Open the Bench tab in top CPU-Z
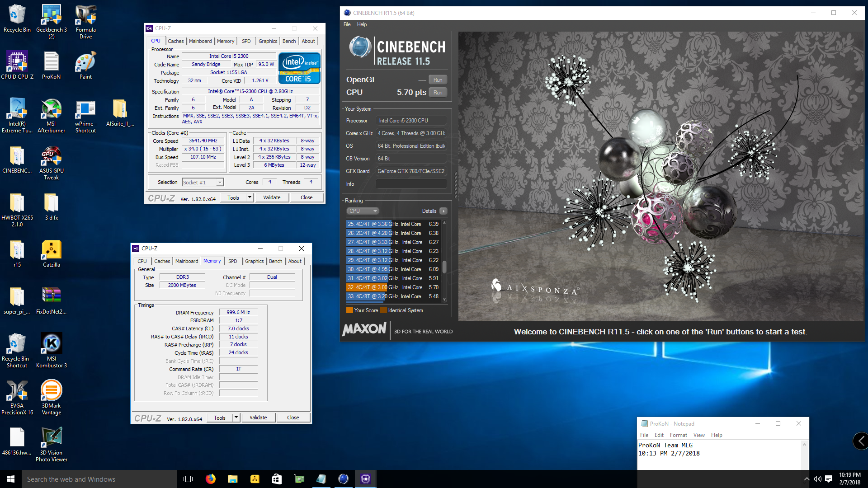 click(289, 41)
